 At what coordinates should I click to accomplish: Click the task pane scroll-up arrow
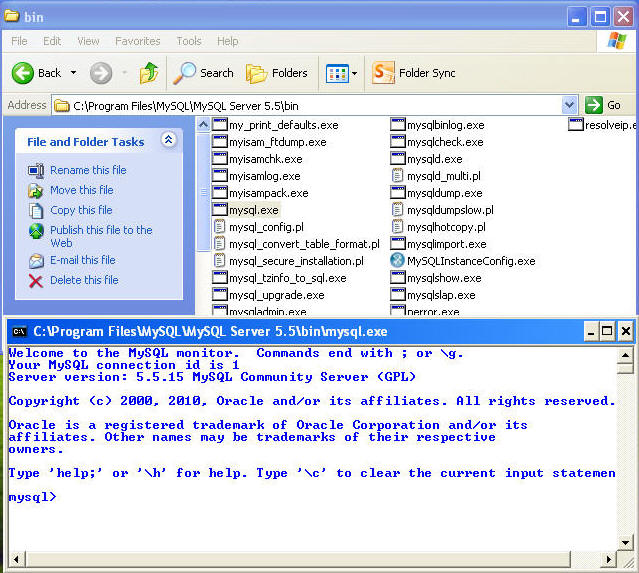203,124
